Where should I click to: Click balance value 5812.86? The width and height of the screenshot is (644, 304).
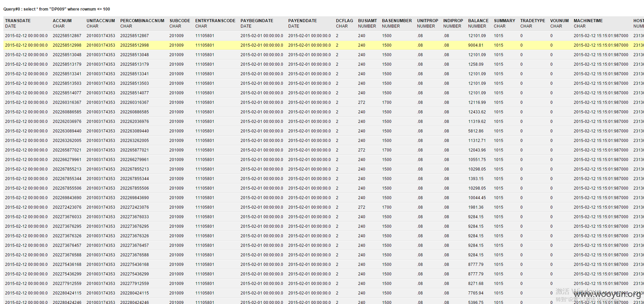pos(475,131)
